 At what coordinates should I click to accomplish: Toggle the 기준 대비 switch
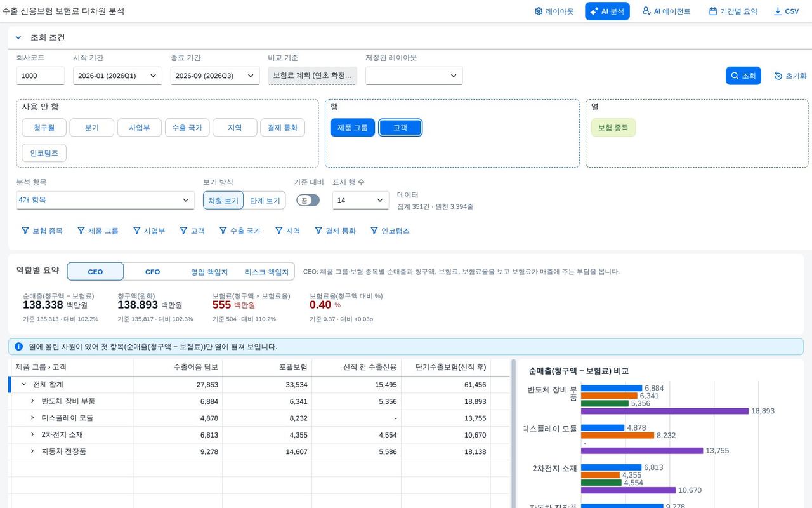click(x=308, y=200)
